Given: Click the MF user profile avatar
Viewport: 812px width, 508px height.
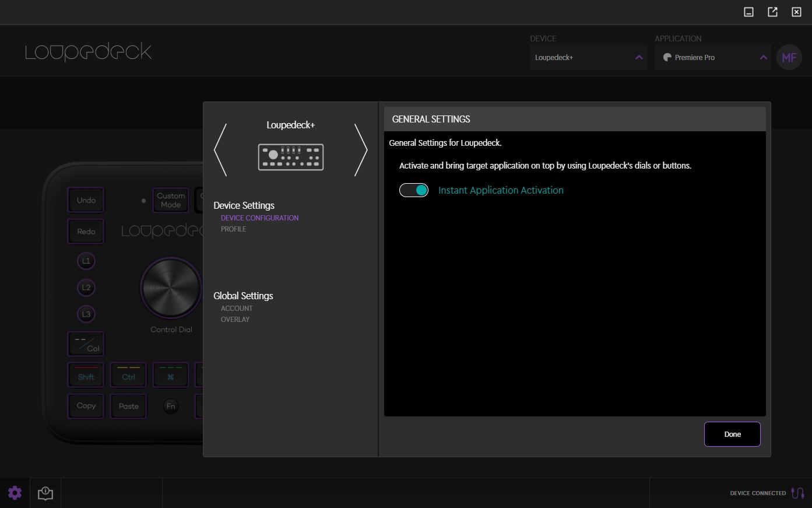Looking at the screenshot, I should click(x=789, y=58).
